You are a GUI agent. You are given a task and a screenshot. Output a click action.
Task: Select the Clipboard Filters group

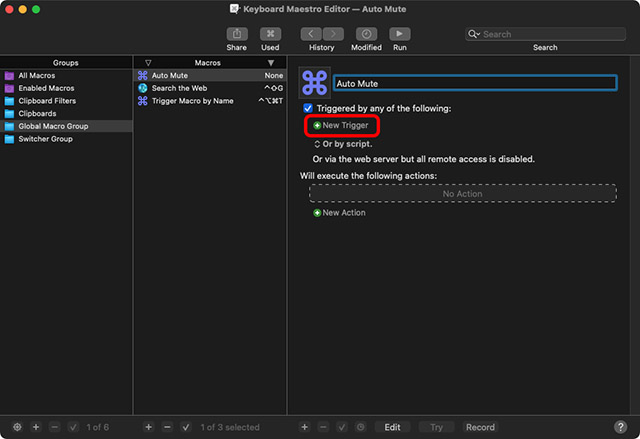(x=66, y=101)
